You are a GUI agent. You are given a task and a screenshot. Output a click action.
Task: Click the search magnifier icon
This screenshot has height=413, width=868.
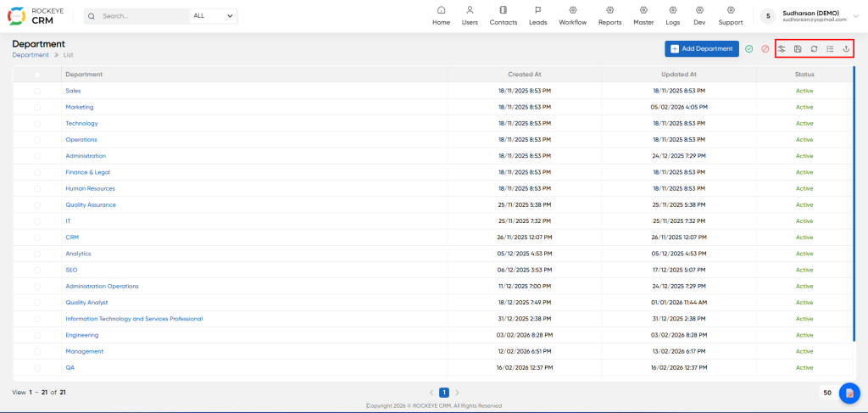point(92,16)
